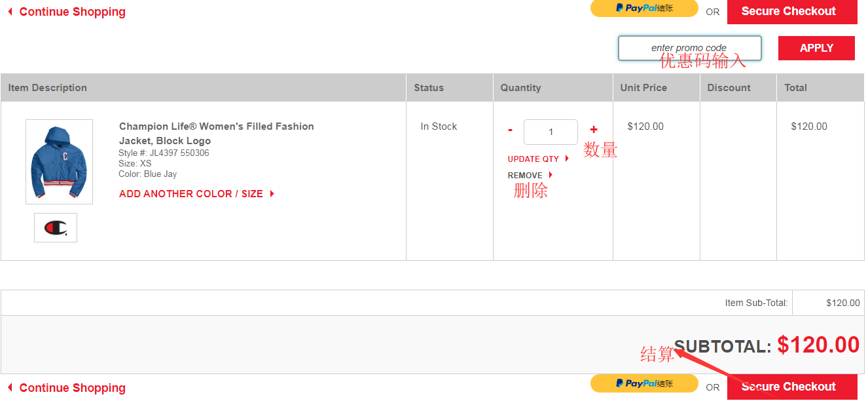
Task: Click the Item Description column header
Action: tap(48, 88)
